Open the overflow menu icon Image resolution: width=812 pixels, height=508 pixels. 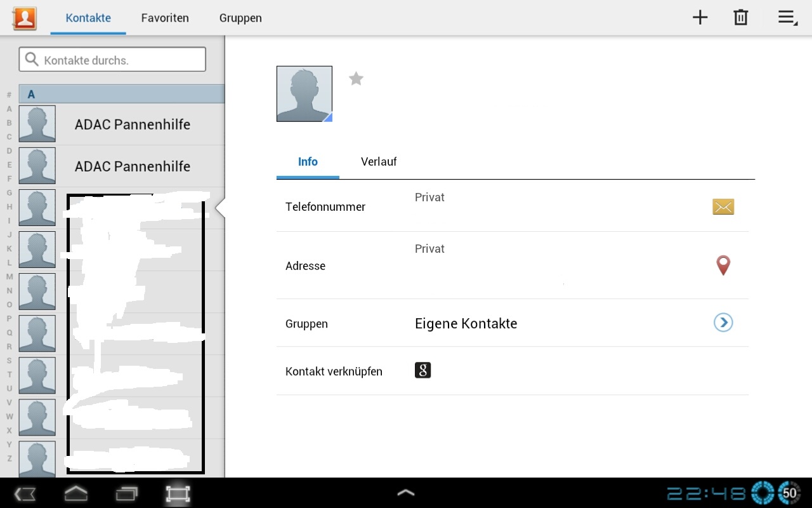(787, 18)
